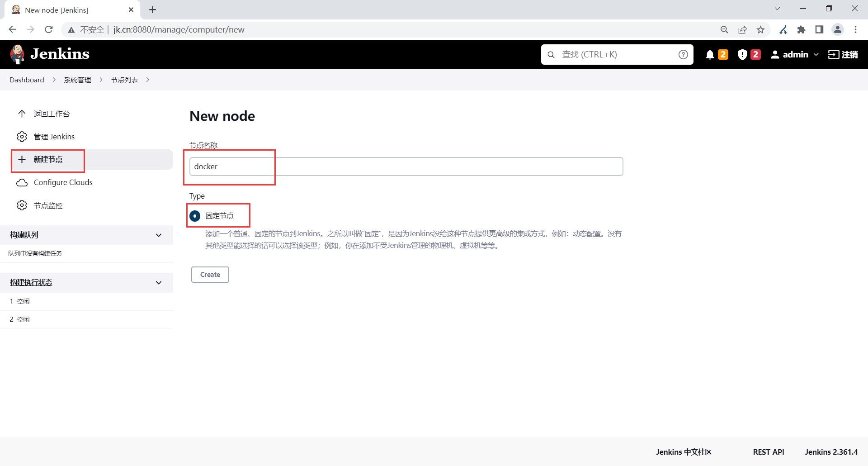
Task: Click the 查找 search box
Action: (617, 55)
